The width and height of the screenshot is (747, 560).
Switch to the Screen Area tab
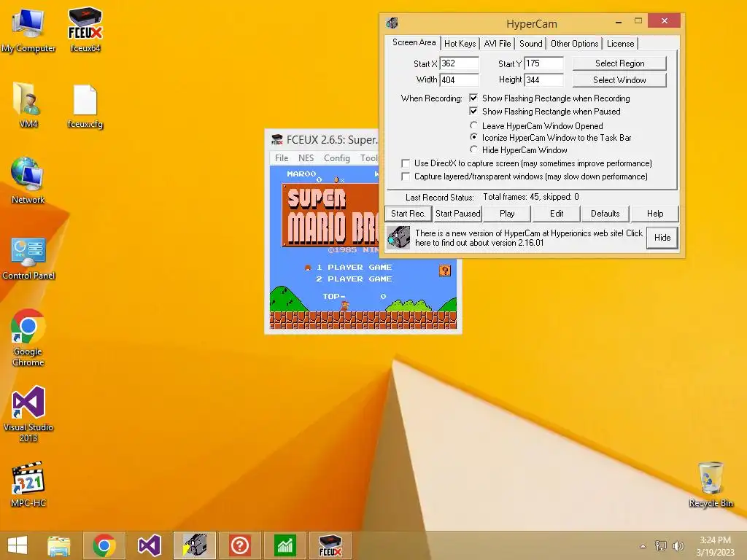pyautogui.click(x=414, y=42)
